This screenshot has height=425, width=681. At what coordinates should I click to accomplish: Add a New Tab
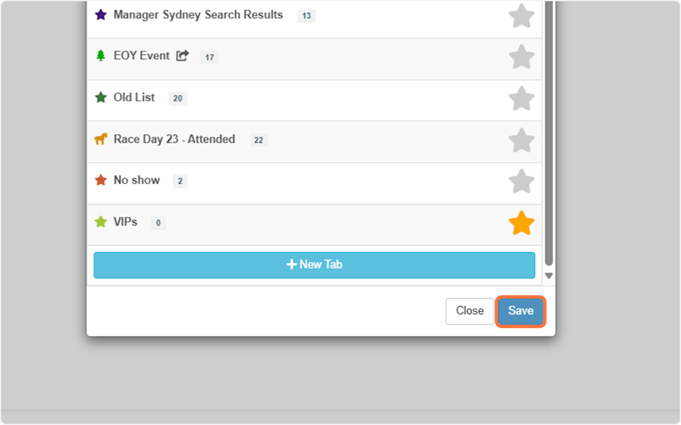tap(314, 265)
